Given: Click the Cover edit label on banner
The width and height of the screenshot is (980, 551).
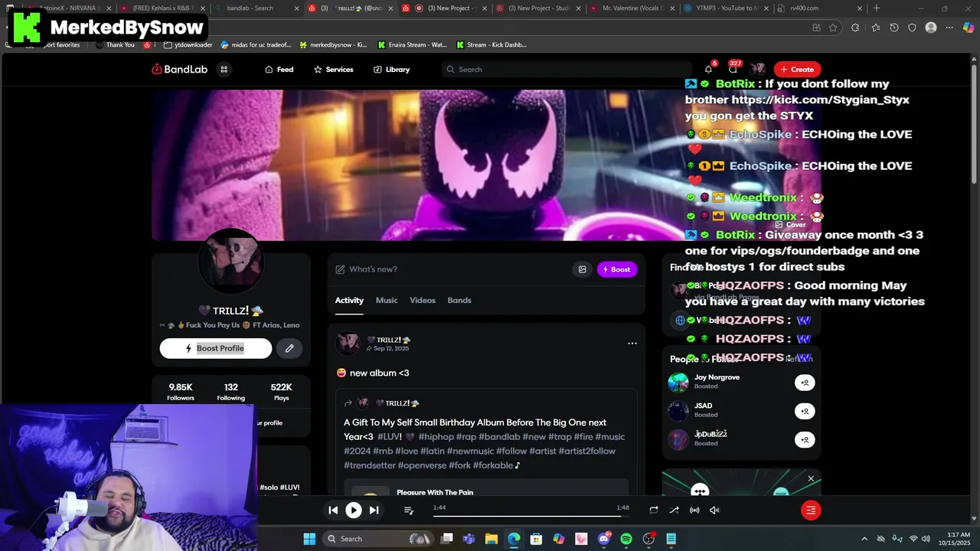Looking at the screenshot, I should pyautogui.click(x=791, y=225).
